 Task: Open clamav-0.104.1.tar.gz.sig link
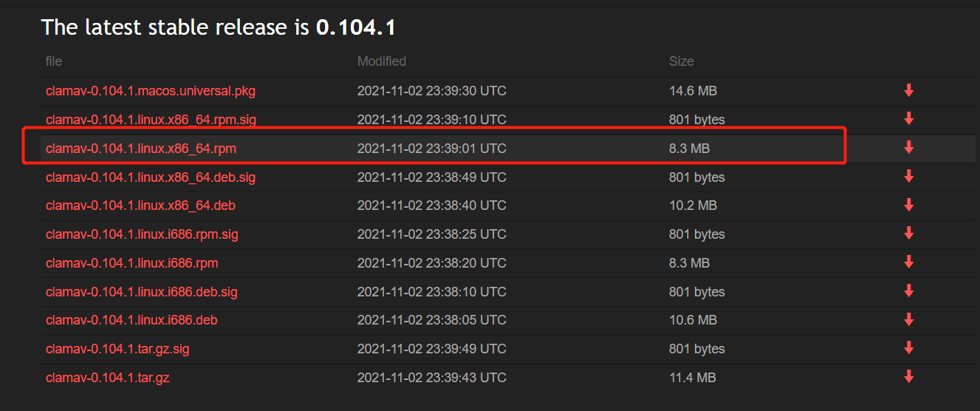pos(117,349)
